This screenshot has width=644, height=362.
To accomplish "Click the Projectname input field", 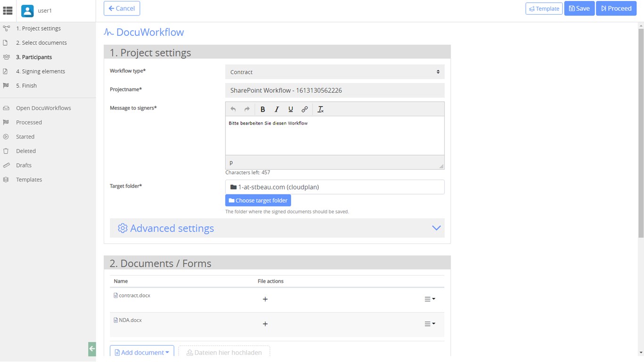I will (x=335, y=90).
